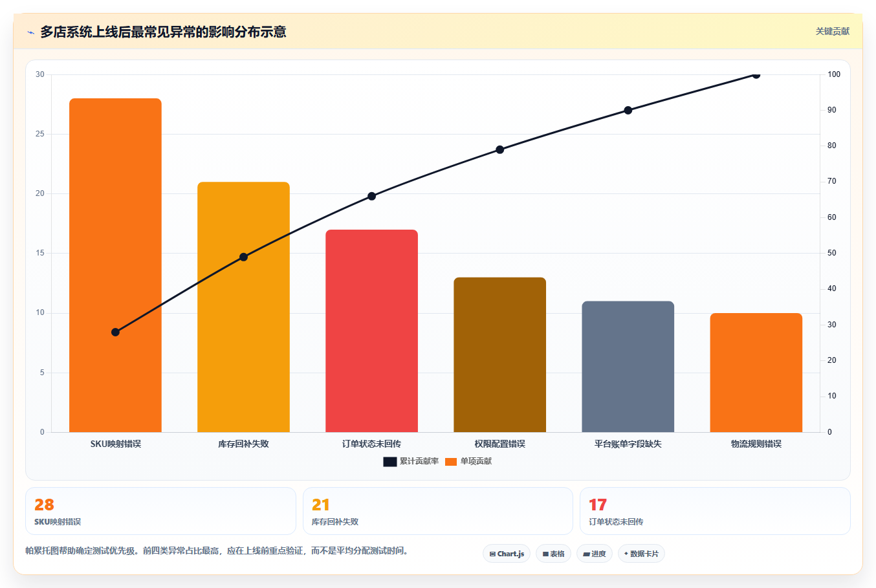Click the x-axis label 平台账单字段缺失
876x588 pixels.
pos(628,444)
